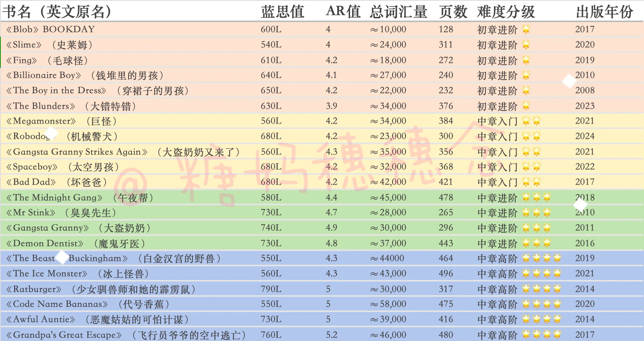Viewport: 644px width, 341px height.
Task: Select the 《Slime》(史莱姆) title cell
Action: (x=49, y=45)
